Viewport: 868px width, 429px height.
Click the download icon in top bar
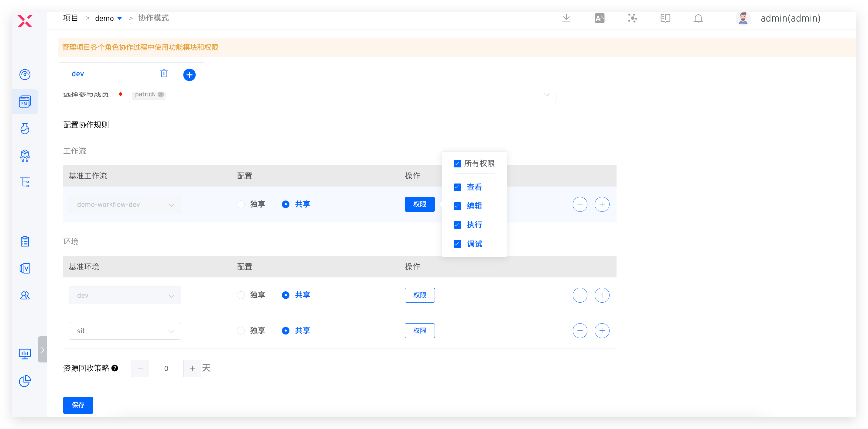(566, 18)
